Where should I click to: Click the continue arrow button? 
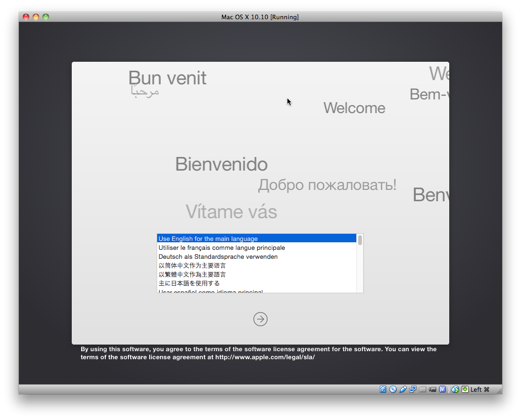click(x=260, y=319)
